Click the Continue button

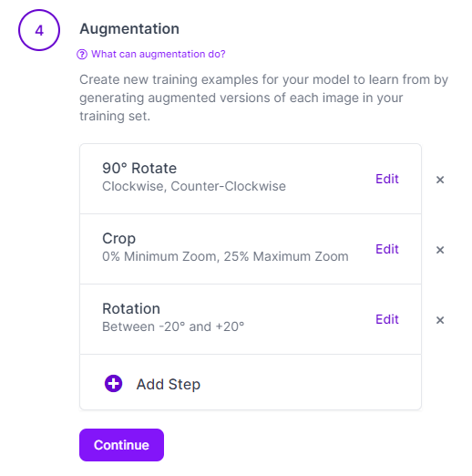(x=121, y=445)
